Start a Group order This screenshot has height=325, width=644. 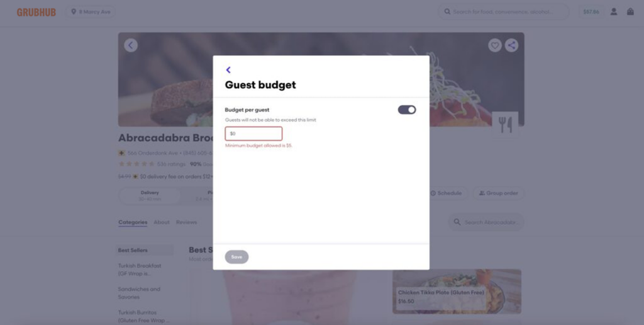tap(498, 193)
